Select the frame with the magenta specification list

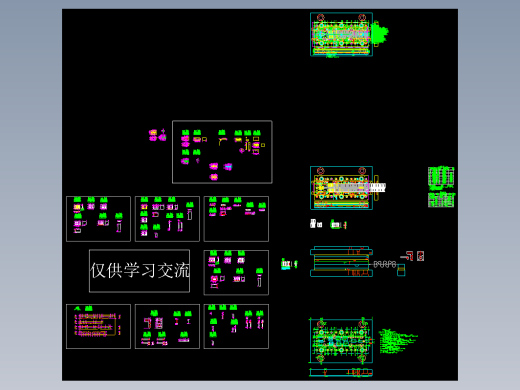click(98, 326)
